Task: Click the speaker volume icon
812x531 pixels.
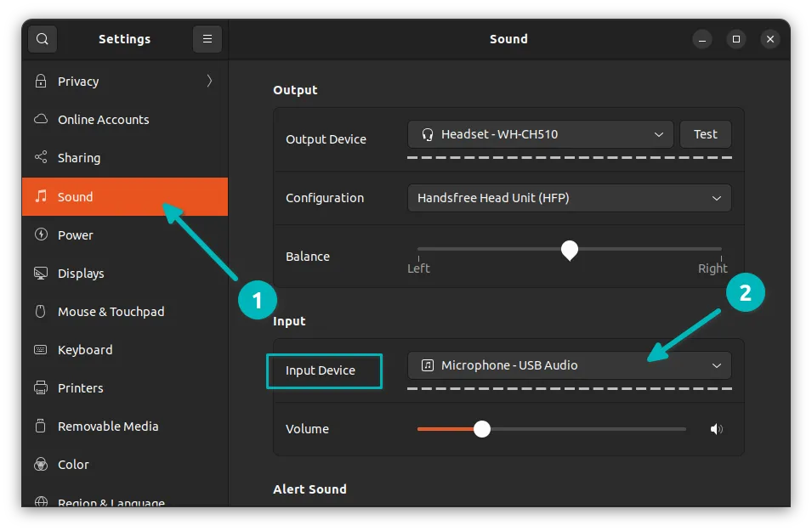Action: (x=717, y=429)
